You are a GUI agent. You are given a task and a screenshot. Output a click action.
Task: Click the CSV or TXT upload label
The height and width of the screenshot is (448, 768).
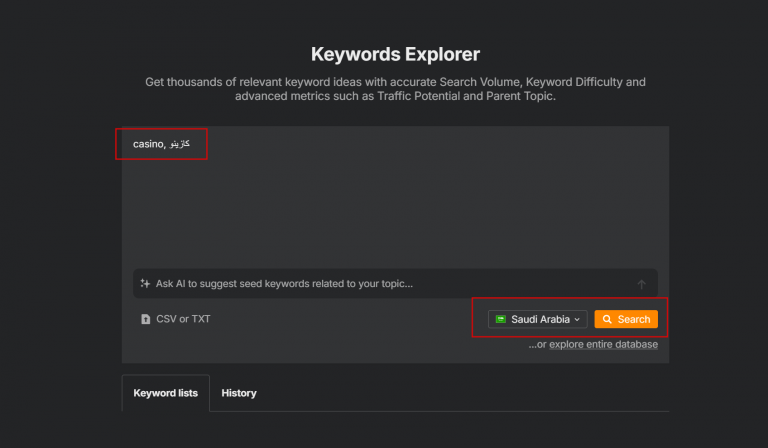183,319
